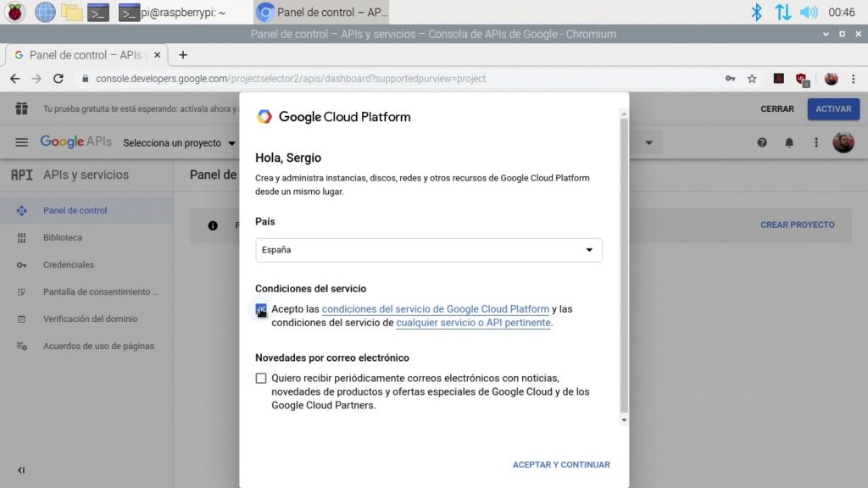This screenshot has width=868, height=488.
Task: Open the Chromium profile avatar
Action: (831, 79)
